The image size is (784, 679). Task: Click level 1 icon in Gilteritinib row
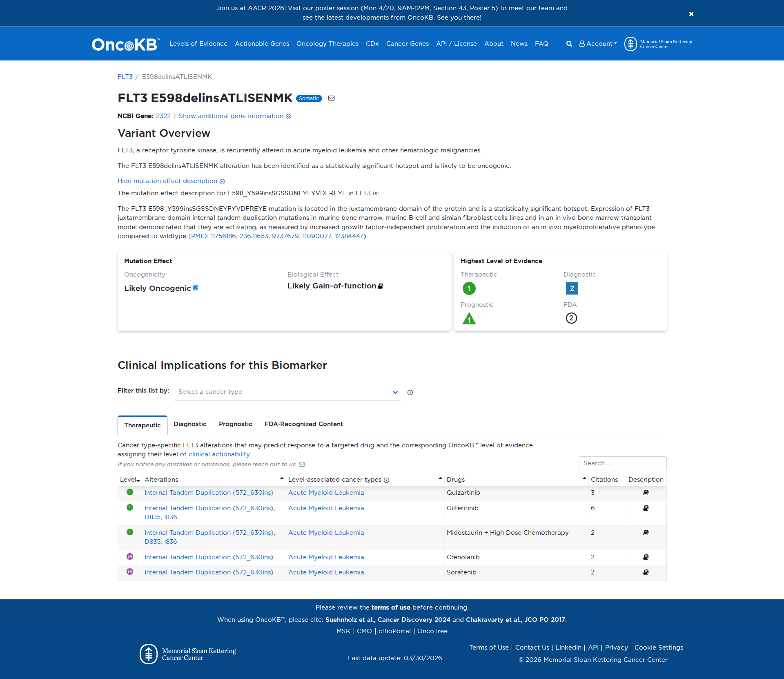click(130, 507)
